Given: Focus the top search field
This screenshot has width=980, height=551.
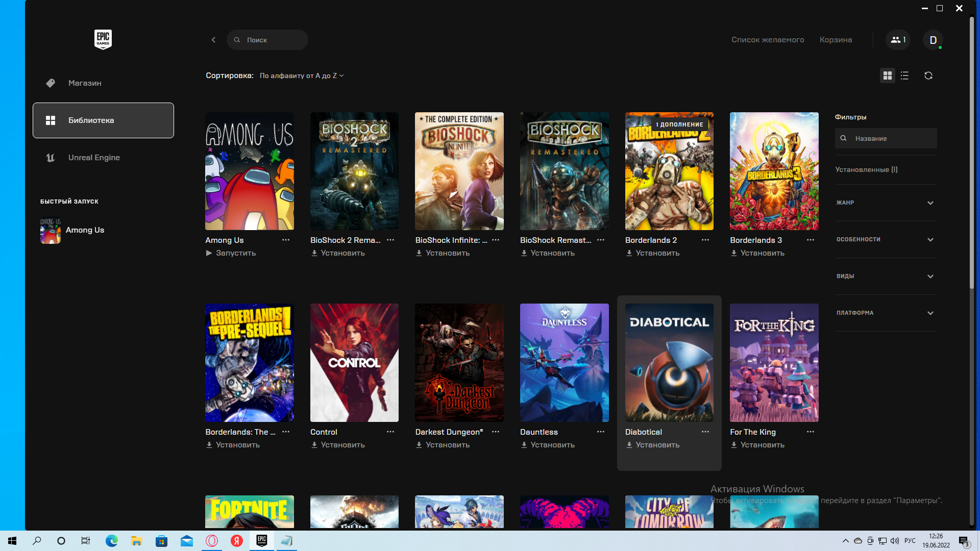Looking at the screenshot, I should (x=267, y=40).
